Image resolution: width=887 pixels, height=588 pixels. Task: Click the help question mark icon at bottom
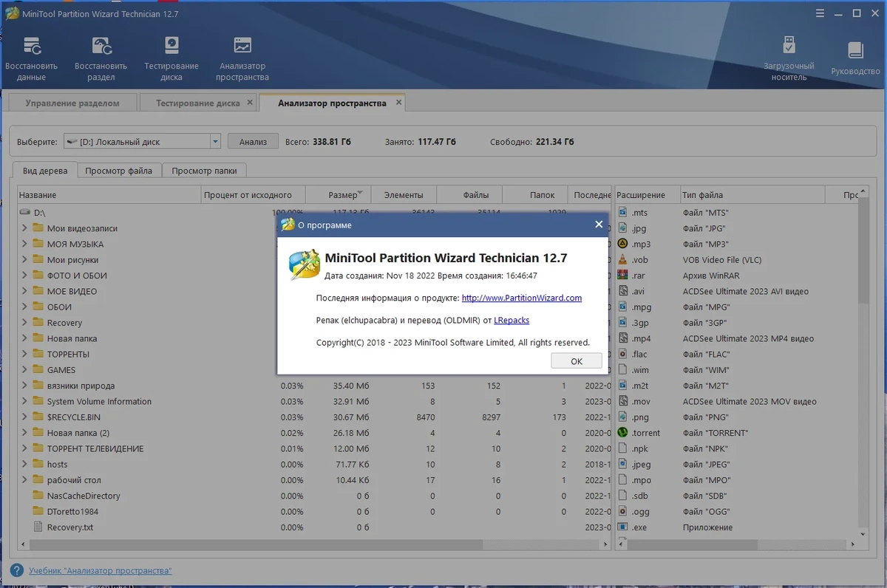[x=18, y=570]
